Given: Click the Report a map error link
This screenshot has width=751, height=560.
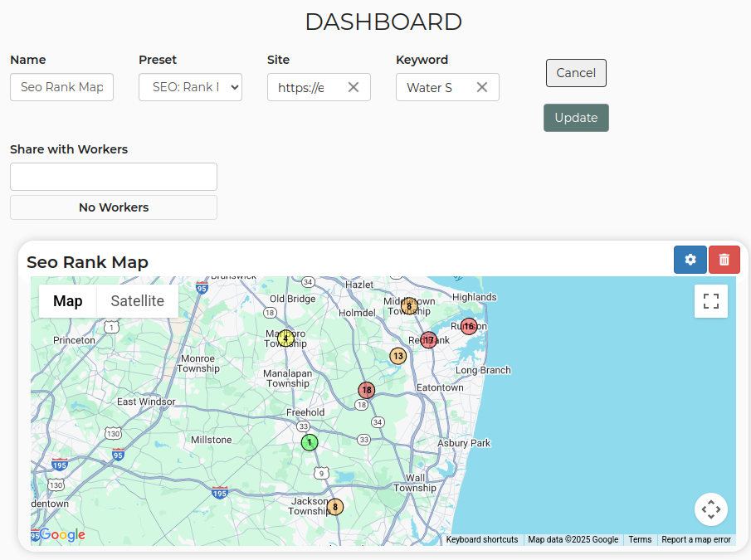Looking at the screenshot, I should point(696,539).
